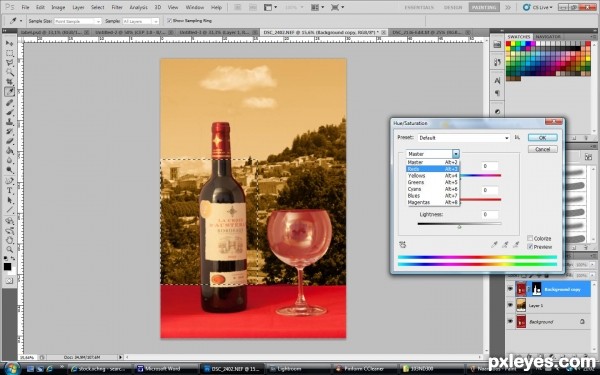Enable the Colorize checkbox
The image size is (600, 375).
(x=530, y=238)
